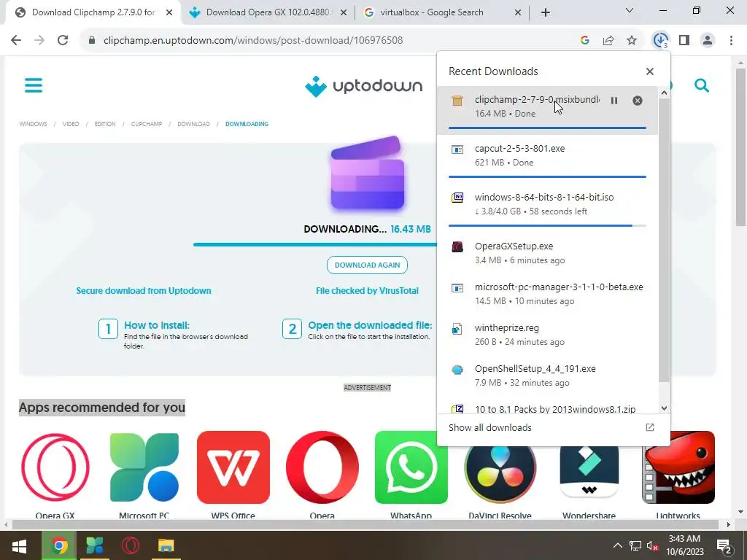This screenshot has width=747, height=560.
Task: Show hidden system tray icons chevron
Action: pyautogui.click(x=617, y=545)
